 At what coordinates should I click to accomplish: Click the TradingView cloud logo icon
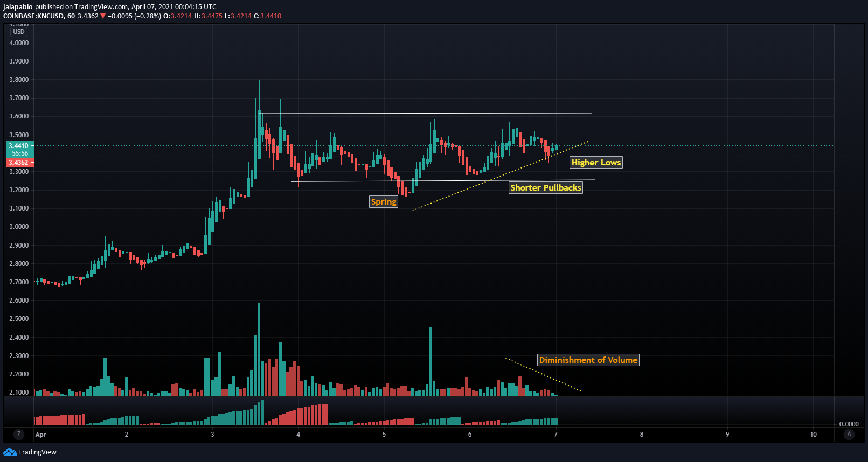coord(10,452)
